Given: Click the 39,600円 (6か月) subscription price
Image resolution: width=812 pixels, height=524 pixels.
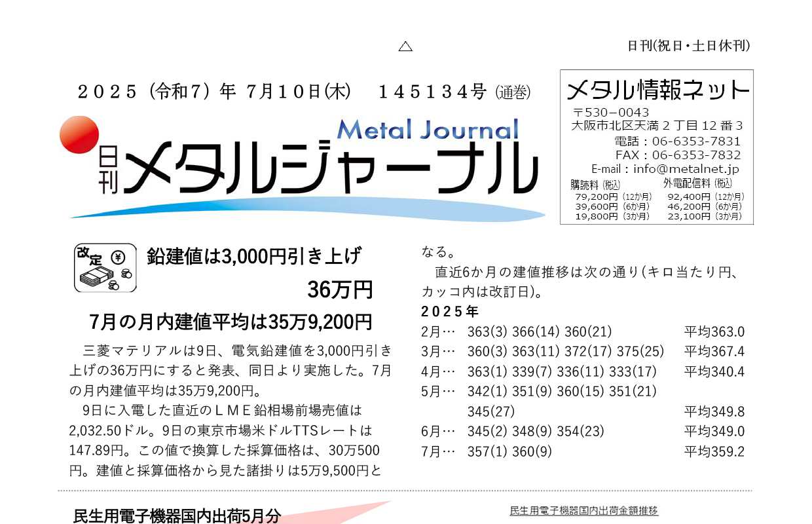Looking at the screenshot, I should click(x=612, y=206).
